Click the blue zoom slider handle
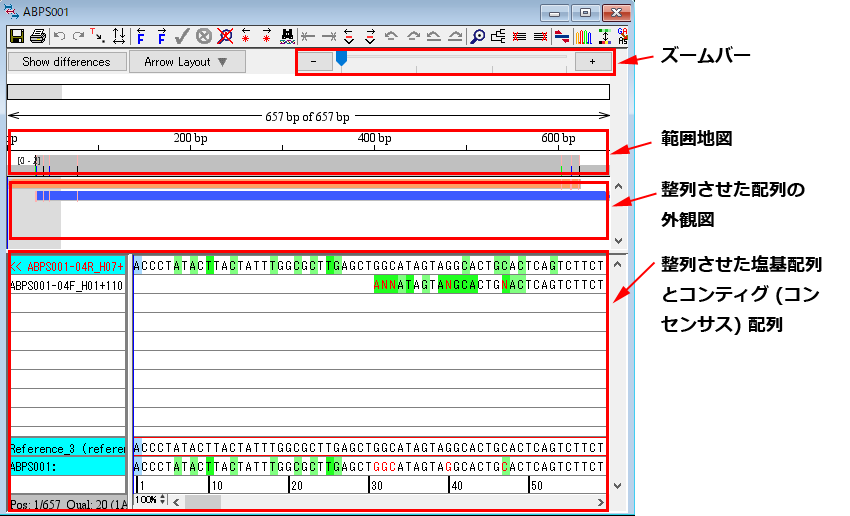 point(341,60)
